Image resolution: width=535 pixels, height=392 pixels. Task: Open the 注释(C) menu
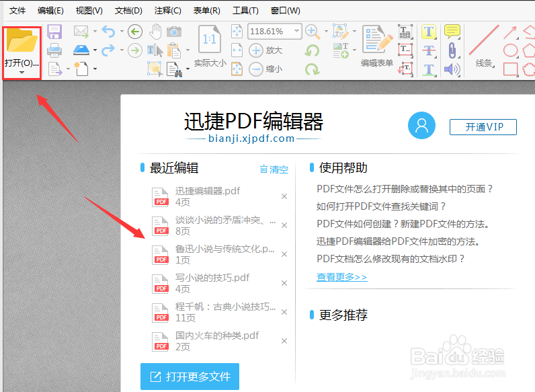coord(167,11)
